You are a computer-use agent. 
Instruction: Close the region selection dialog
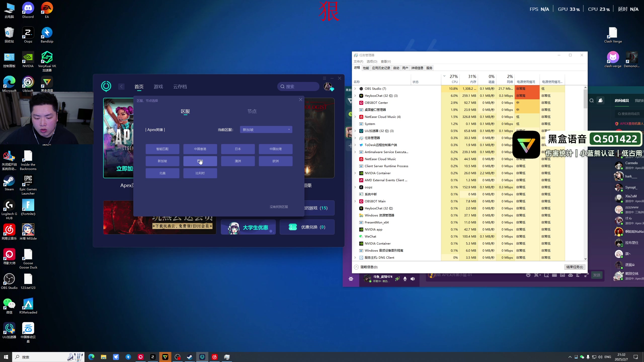coord(300,100)
